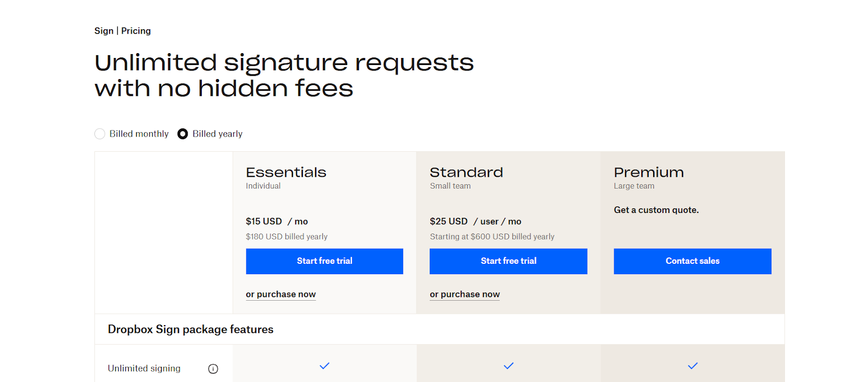Open the Pricing breadcrumb link

coord(136,30)
